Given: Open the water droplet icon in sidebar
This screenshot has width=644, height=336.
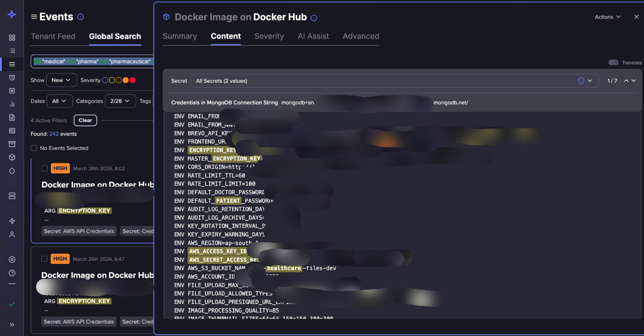Looking at the screenshot, I should coord(12,171).
